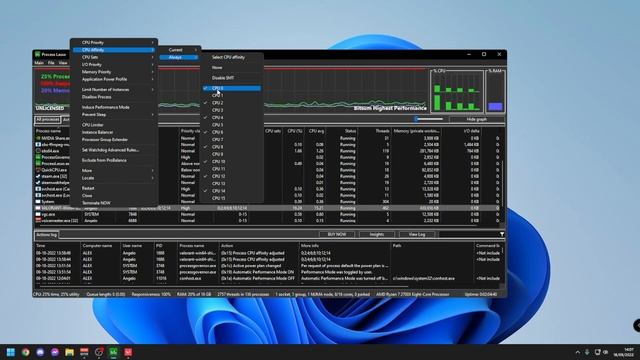Screen dimensions: 640x360
Task: Click the green Process Lasso taskbar icon
Action: tap(113, 352)
